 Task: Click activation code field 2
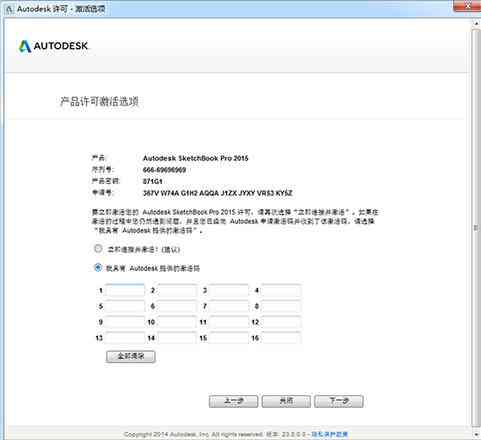[x=177, y=290]
